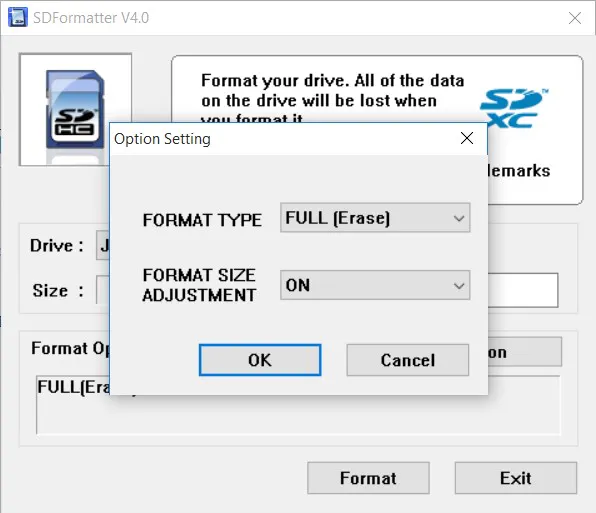
Task: Open the FORMAT TYPE dropdown
Action: 375,218
